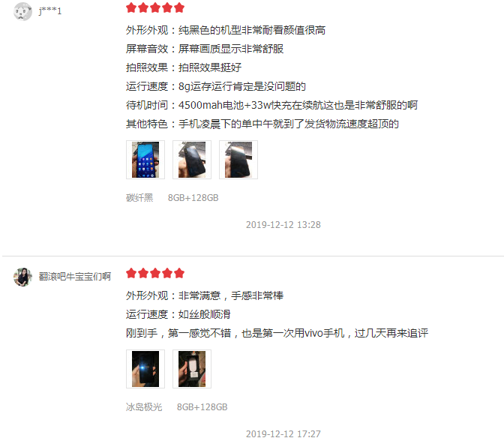The height and width of the screenshot is (441, 504).
Task: Click the 2019-12-12 13:28 timestamp
Action: [283, 225]
